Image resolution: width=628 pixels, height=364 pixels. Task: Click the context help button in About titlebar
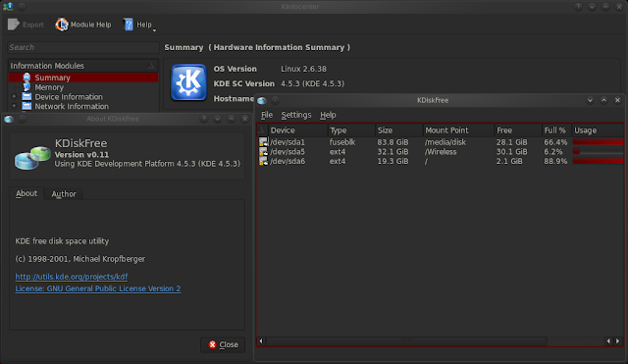click(x=204, y=119)
